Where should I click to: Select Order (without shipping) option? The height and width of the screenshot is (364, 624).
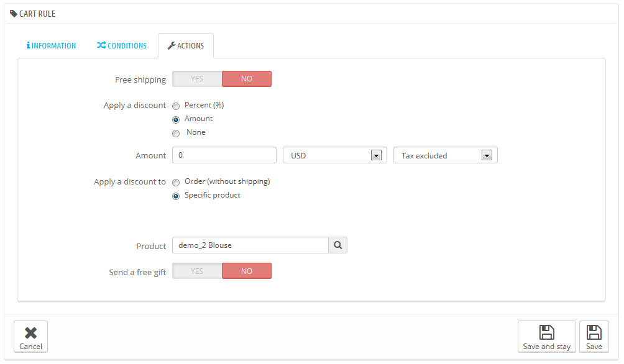[x=176, y=182]
